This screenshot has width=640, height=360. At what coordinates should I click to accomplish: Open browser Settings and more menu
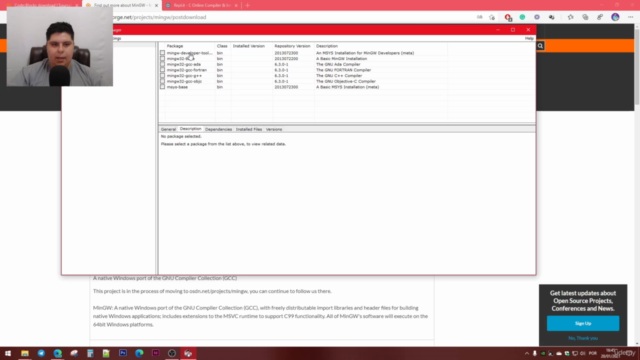(630, 17)
